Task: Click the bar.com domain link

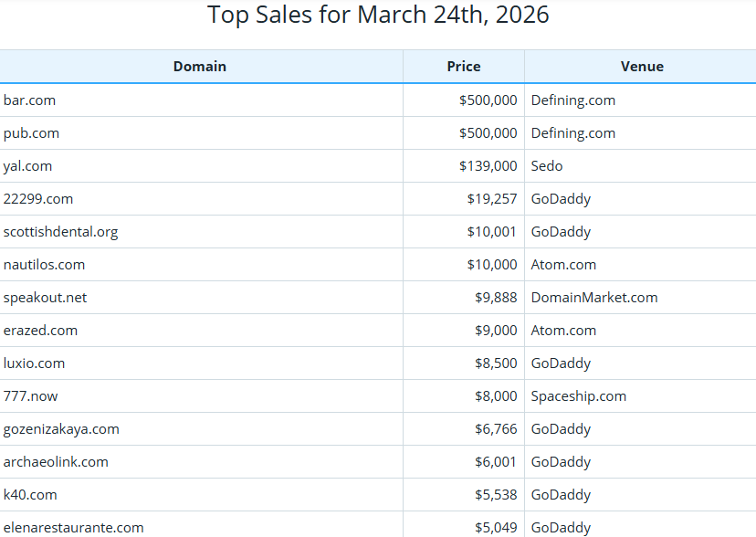Action: 29,100
